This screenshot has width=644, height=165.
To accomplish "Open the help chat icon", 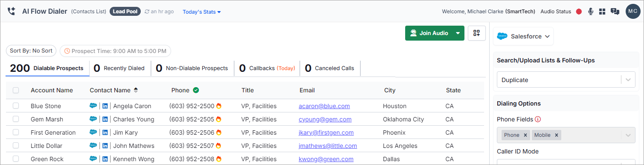I will pos(615,12).
